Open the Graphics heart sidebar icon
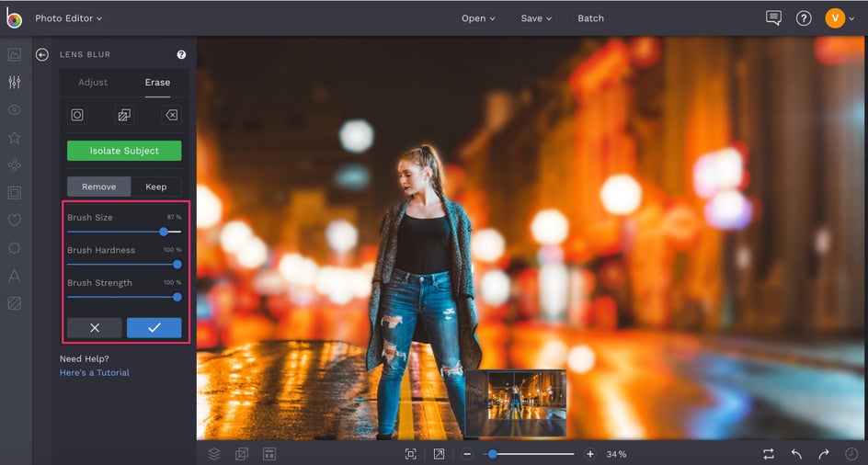868x465 pixels. (x=15, y=221)
